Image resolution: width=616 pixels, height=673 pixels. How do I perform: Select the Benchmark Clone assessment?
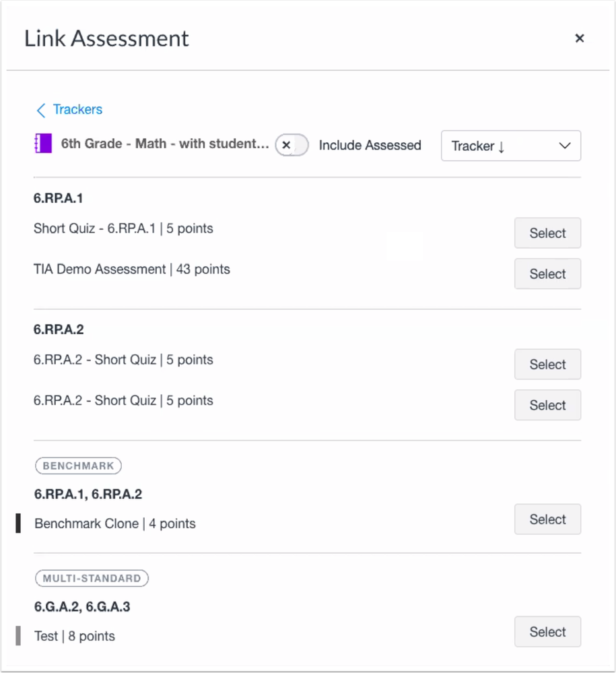click(x=547, y=519)
